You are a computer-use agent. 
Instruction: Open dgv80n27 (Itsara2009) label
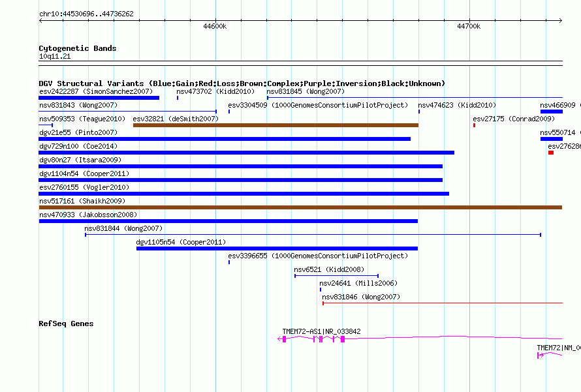pyautogui.click(x=80, y=160)
